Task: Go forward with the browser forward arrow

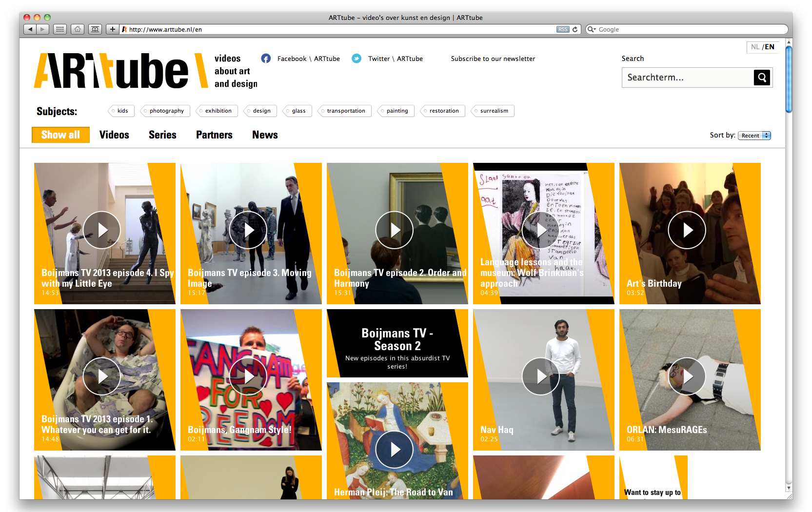Action: point(43,29)
